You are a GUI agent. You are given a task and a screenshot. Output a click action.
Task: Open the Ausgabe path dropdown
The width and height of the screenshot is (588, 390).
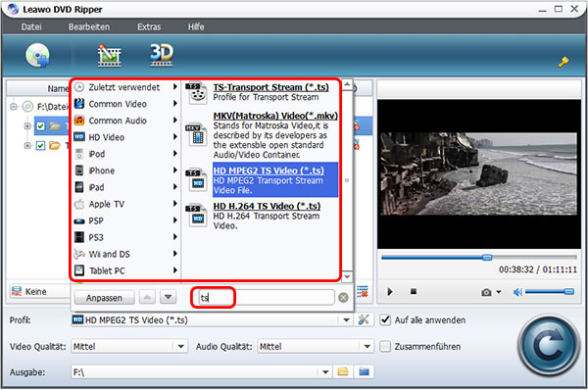(x=325, y=372)
